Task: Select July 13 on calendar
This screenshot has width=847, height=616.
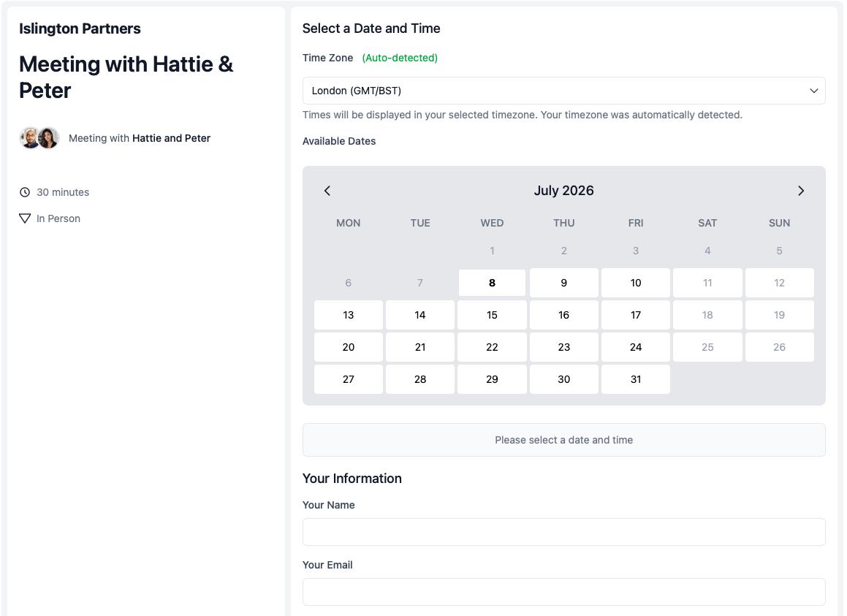Action: point(349,315)
